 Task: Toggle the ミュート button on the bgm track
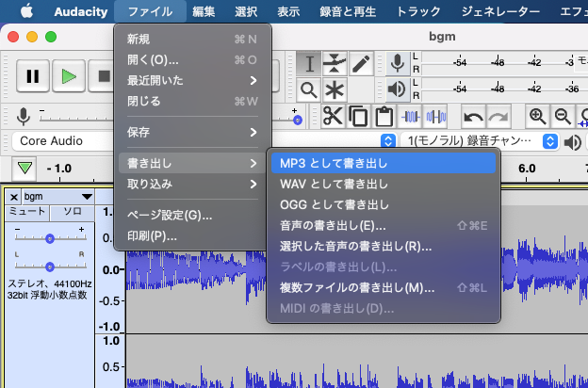pyautogui.click(x=27, y=213)
